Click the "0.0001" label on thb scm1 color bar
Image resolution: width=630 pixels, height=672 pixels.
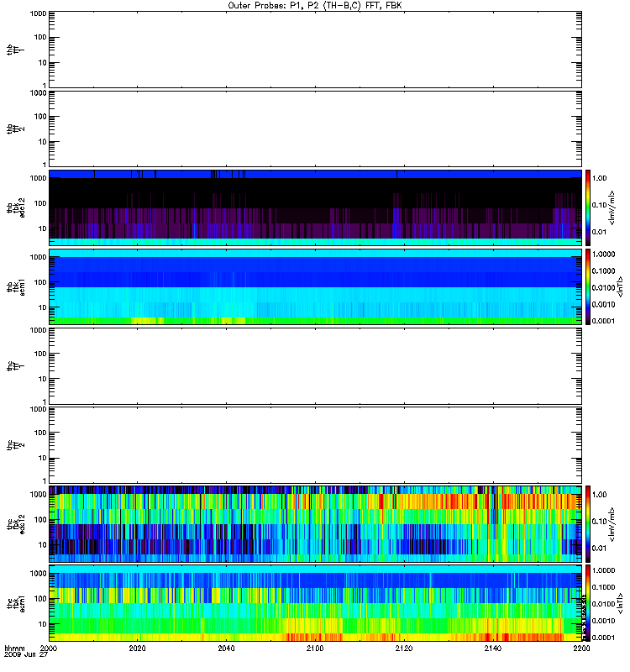[x=603, y=321]
